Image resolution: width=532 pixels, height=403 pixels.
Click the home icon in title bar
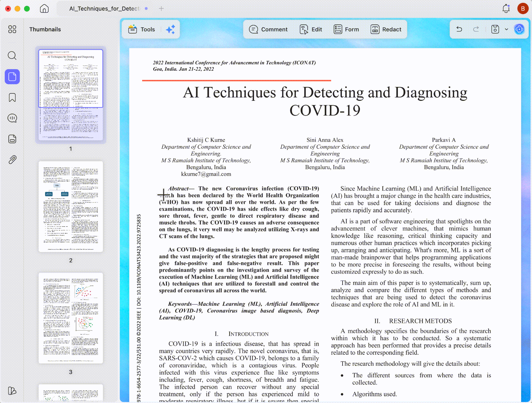coord(44,9)
